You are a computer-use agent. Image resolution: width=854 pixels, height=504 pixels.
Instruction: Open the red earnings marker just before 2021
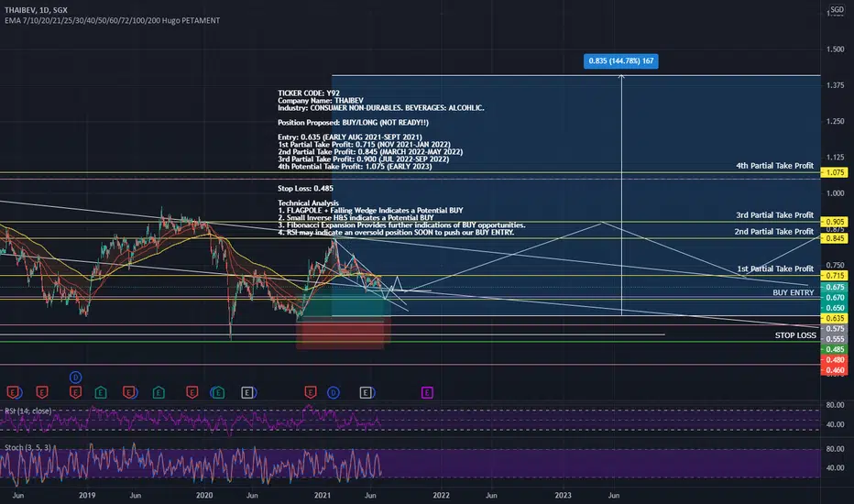(x=311, y=392)
